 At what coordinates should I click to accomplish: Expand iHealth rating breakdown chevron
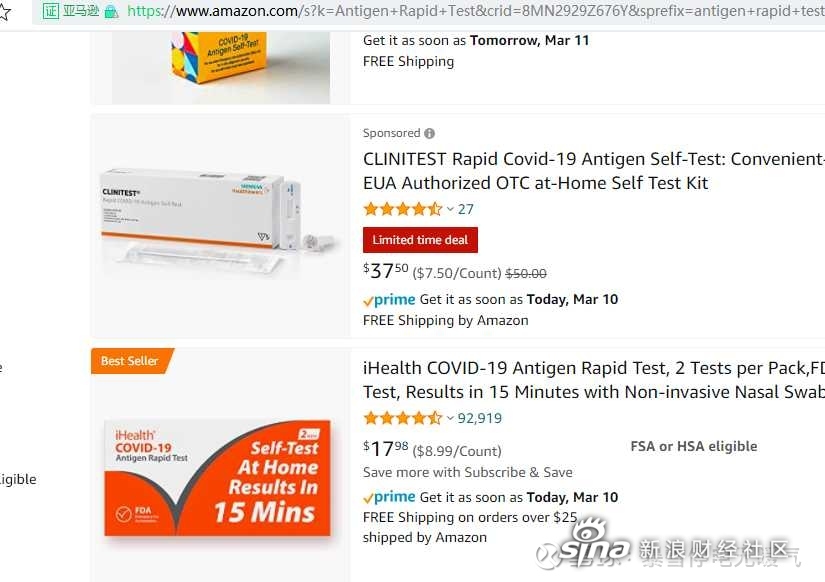pyautogui.click(x=450, y=419)
